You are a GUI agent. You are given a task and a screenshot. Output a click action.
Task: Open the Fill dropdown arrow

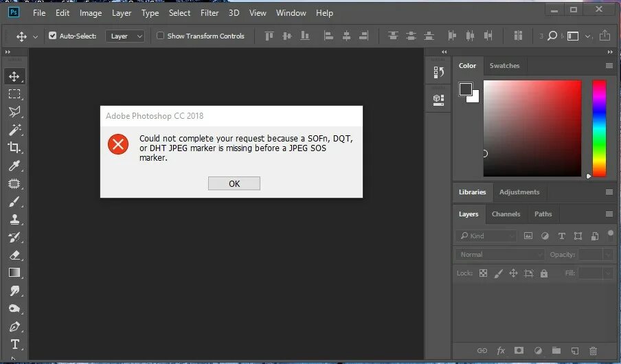pos(608,273)
